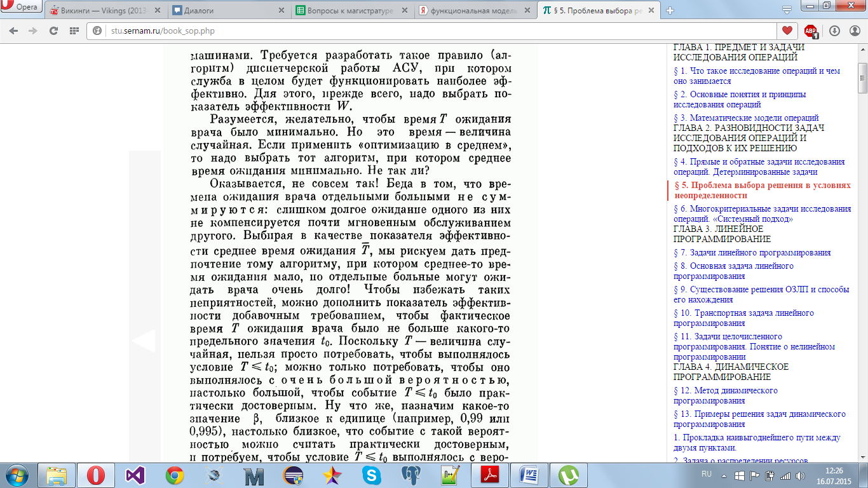Open link § 6. Многокритериальные задачи исследования
Image resolution: width=868 pixels, height=488 pixels.
(763, 213)
